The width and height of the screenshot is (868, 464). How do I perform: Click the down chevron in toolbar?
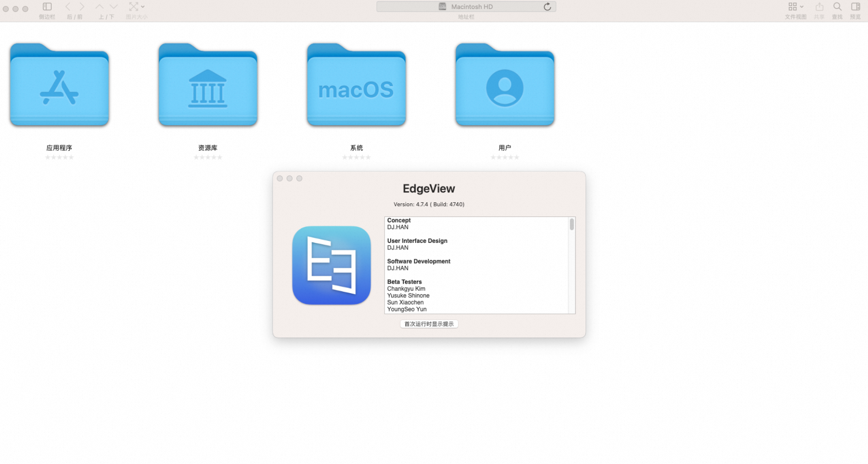pyautogui.click(x=114, y=7)
